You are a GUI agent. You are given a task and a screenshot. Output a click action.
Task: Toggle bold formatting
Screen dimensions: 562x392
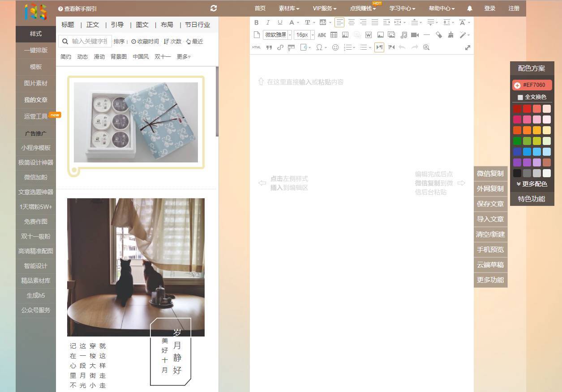click(x=256, y=22)
